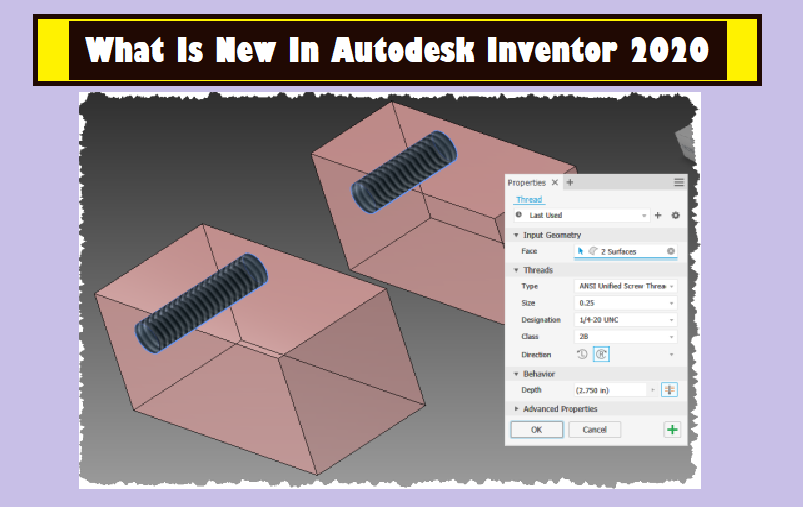This screenshot has width=803, height=507.
Task: Click the surface icon in the Face field
Action: [593, 251]
